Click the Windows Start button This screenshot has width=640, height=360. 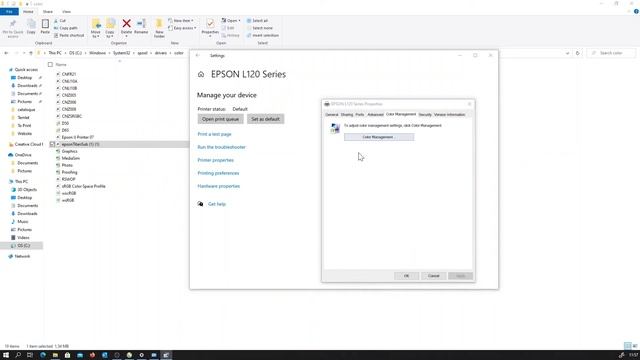coord(6,355)
